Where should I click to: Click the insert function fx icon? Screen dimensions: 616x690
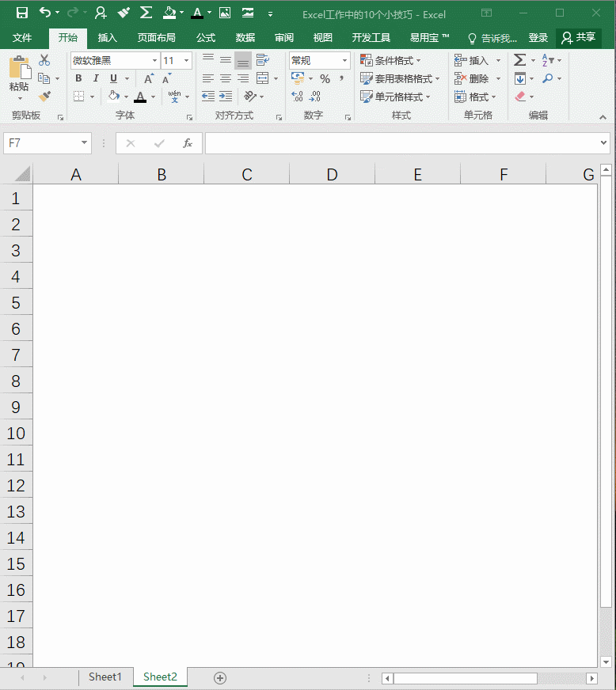pos(188,143)
